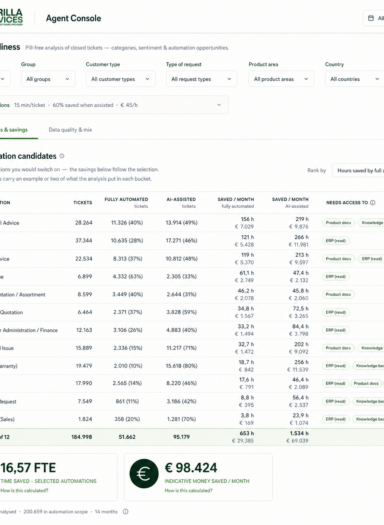Open the All request types dropdown
Screen dimensions: 384x525
[x=202, y=79]
